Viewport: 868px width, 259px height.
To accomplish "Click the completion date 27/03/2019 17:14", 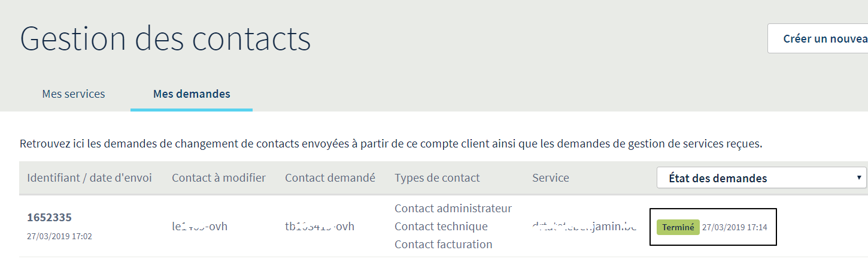I will tap(735, 228).
